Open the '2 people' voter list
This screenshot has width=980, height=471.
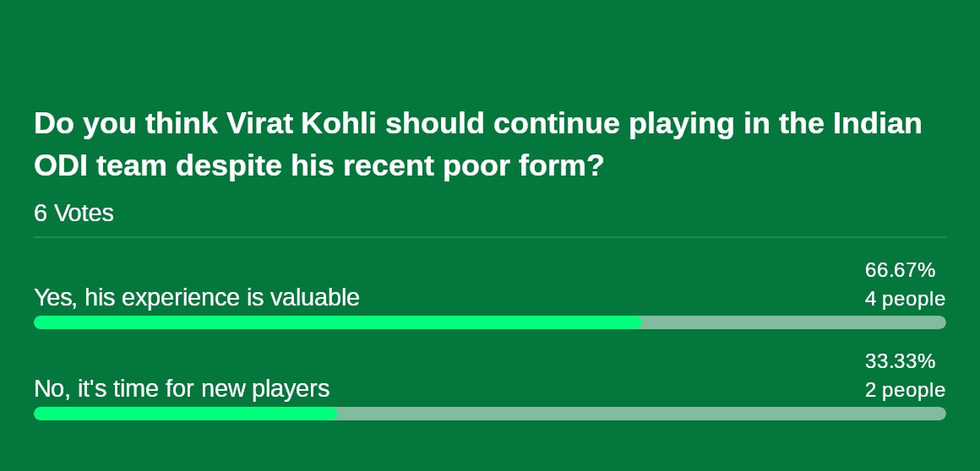pos(905,391)
